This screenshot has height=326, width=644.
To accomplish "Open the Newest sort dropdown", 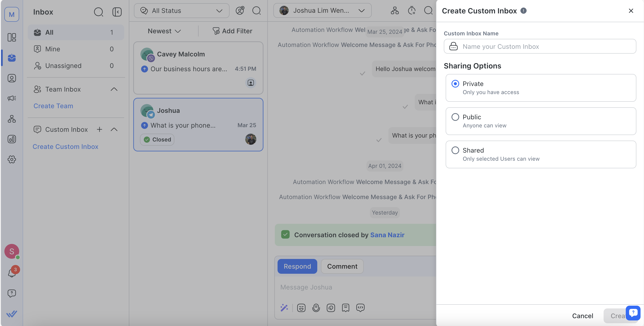I will (164, 31).
